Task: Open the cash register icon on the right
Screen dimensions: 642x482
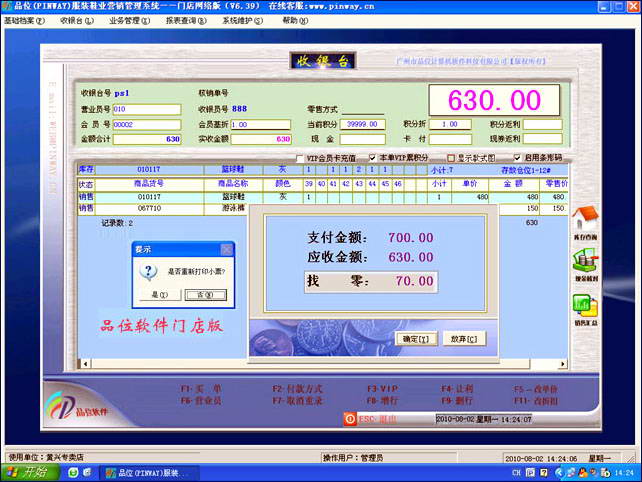Action: point(585,260)
